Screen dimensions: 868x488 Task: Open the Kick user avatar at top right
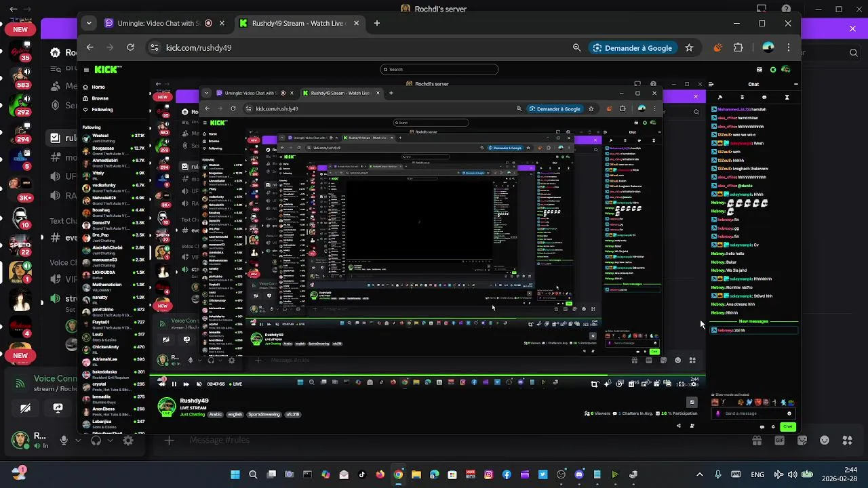click(785, 69)
